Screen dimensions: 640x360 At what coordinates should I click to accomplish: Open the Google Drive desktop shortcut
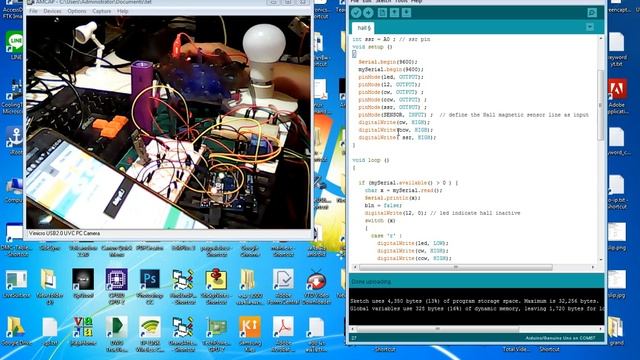pos(15,332)
